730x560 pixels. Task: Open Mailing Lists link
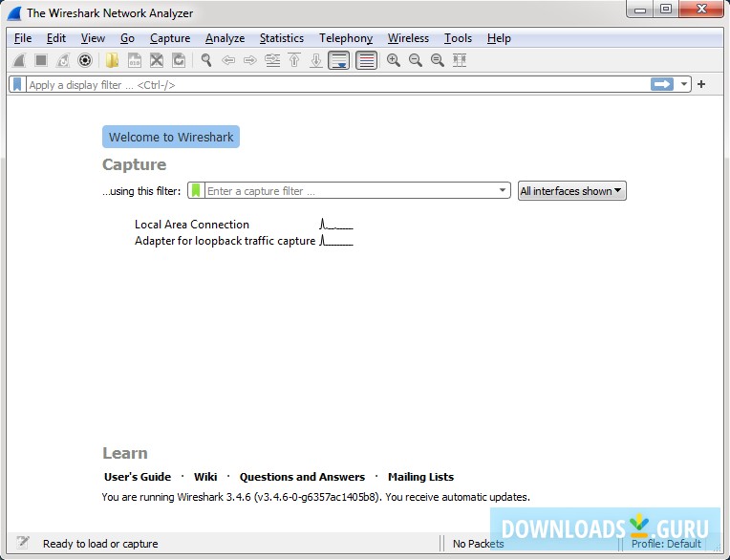420,477
